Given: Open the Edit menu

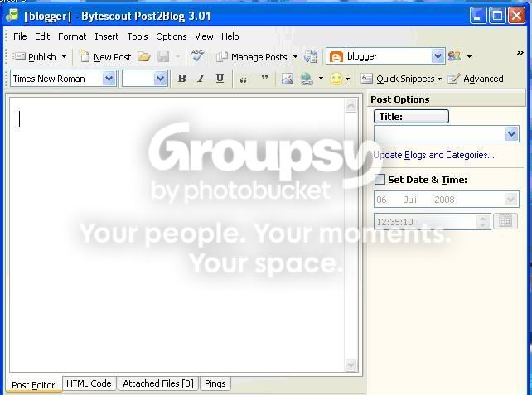Looking at the screenshot, I should (42, 36).
